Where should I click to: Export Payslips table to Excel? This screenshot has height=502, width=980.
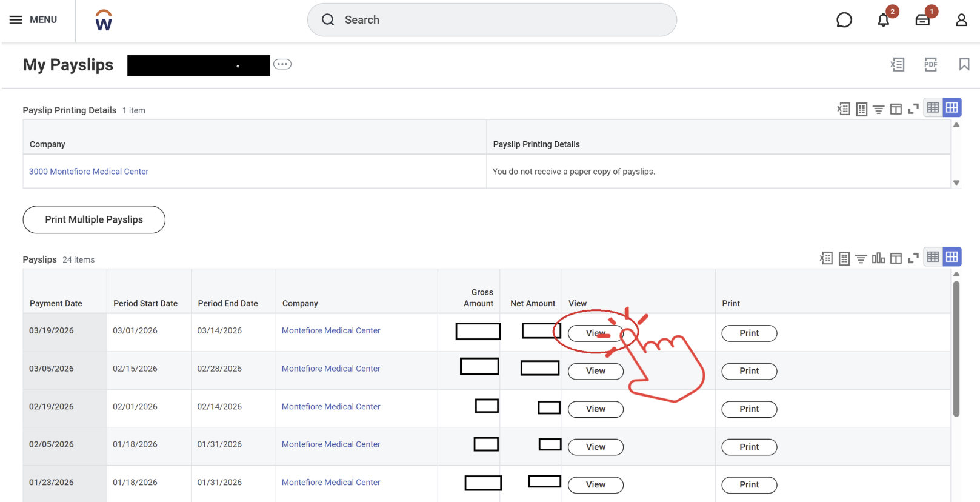click(826, 258)
